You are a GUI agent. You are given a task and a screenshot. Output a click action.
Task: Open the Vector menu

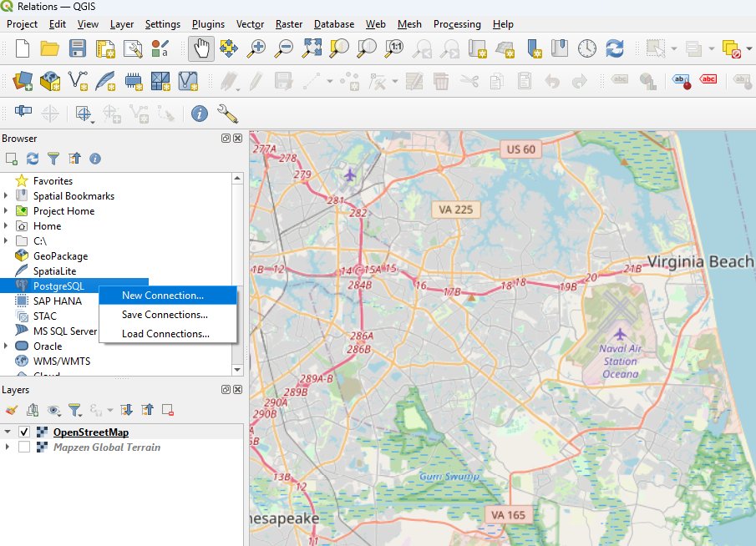click(x=250, y=24)
